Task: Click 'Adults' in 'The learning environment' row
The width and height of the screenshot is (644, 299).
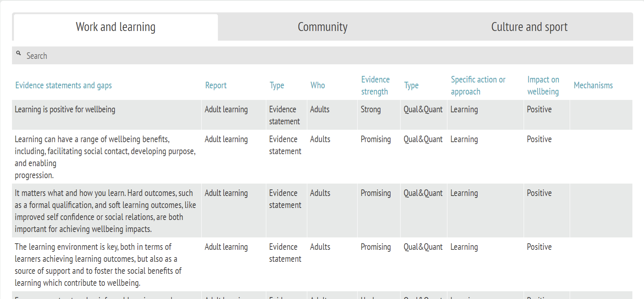Action: coord(320,247)
